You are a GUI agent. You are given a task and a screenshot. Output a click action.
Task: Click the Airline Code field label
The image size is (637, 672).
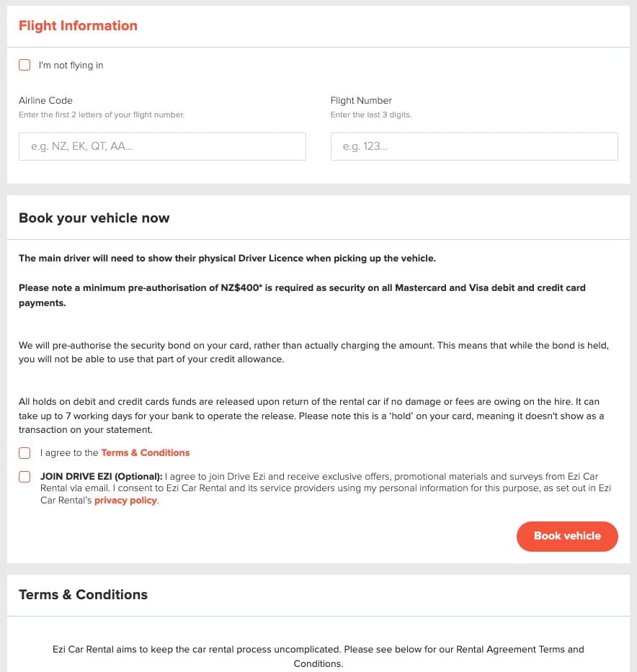click(45, 100)
